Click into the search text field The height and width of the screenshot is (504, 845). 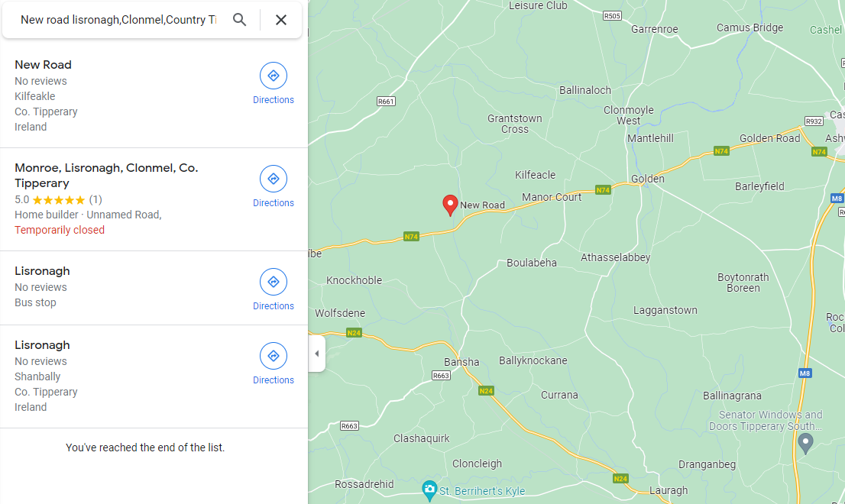coord(118,20)
